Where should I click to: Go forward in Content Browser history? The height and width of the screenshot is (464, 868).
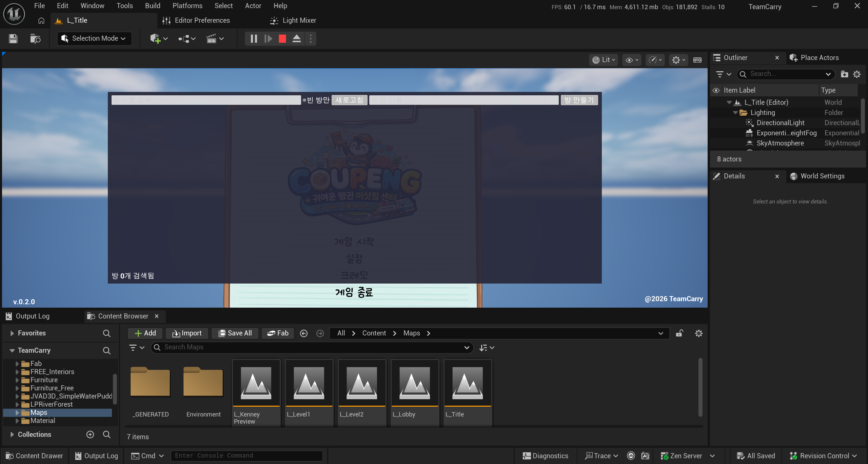click(x=320, y=333)
